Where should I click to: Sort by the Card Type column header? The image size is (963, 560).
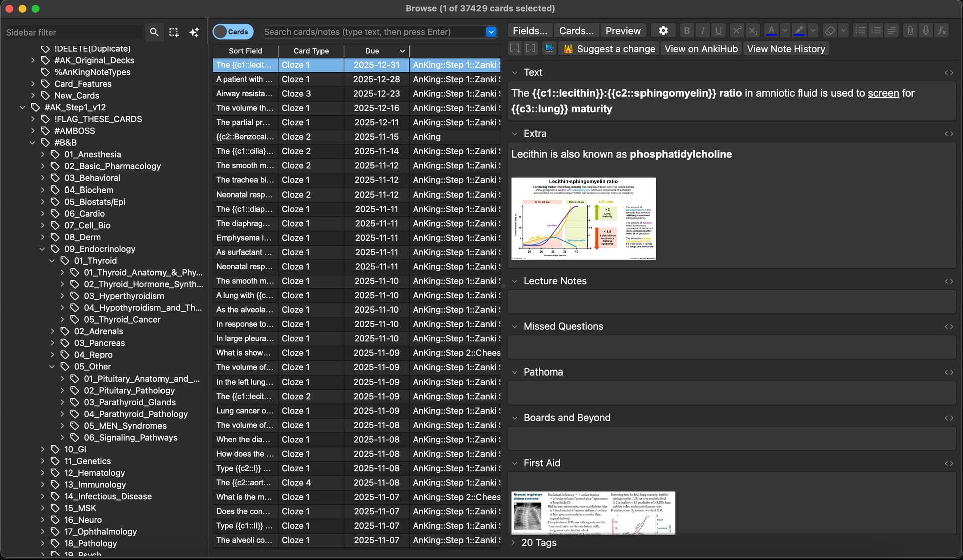point(311,51)
